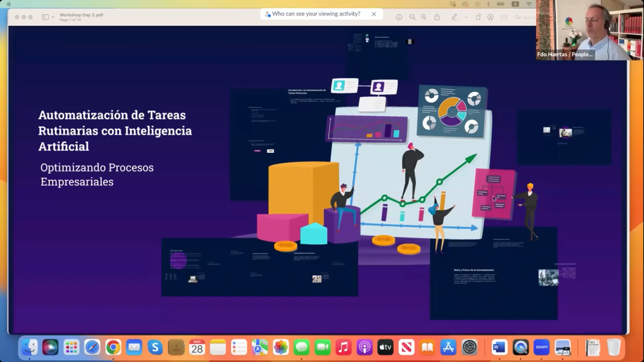Screen dimensions: 644x362
Task: Dismiss the viewing activity notification
Action: tap(374, 14)
